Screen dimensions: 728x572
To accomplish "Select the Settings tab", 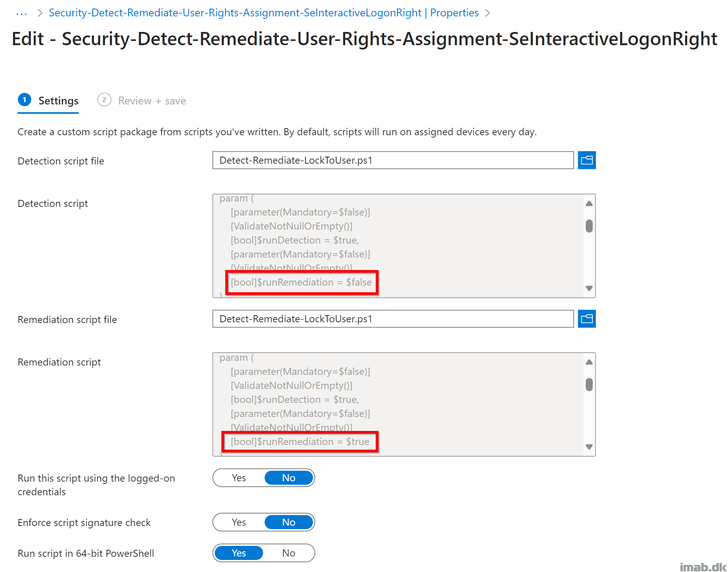I will point(58,101).
